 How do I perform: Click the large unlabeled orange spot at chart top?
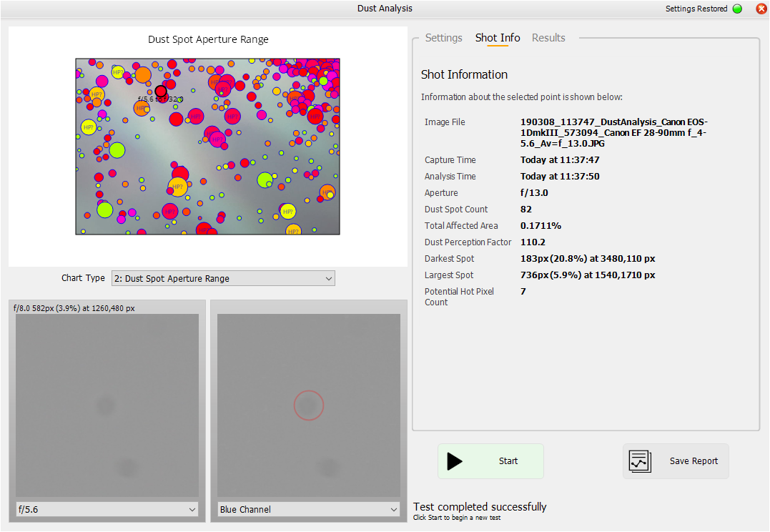[143, 74]
